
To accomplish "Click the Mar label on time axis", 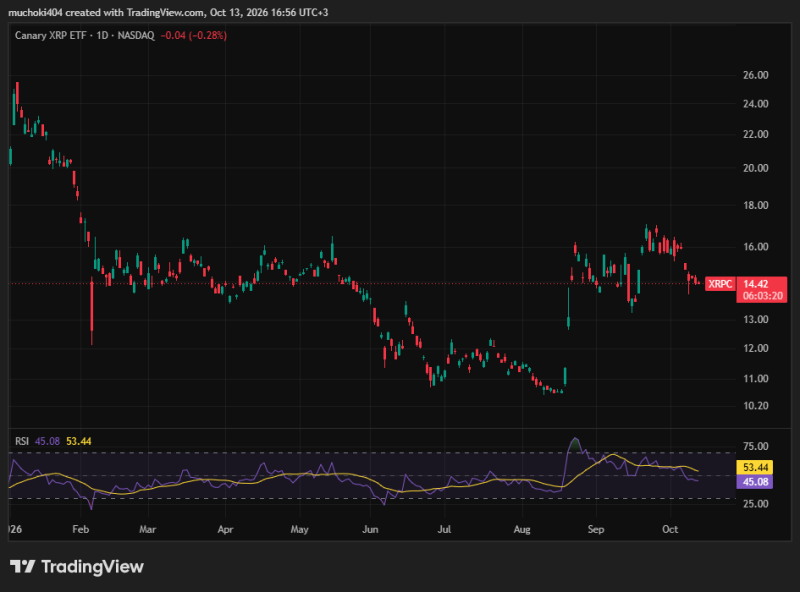I will (147, 529).
